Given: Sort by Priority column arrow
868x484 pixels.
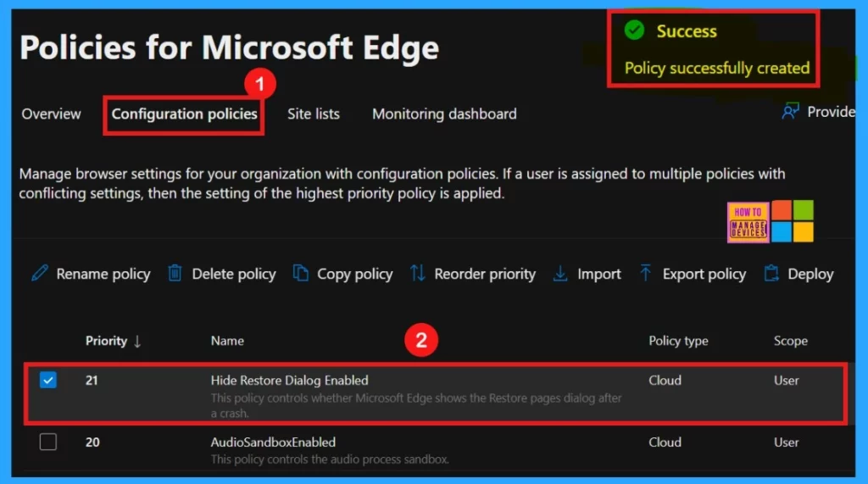Looking at the screenshot, I should tap(137, 341).
